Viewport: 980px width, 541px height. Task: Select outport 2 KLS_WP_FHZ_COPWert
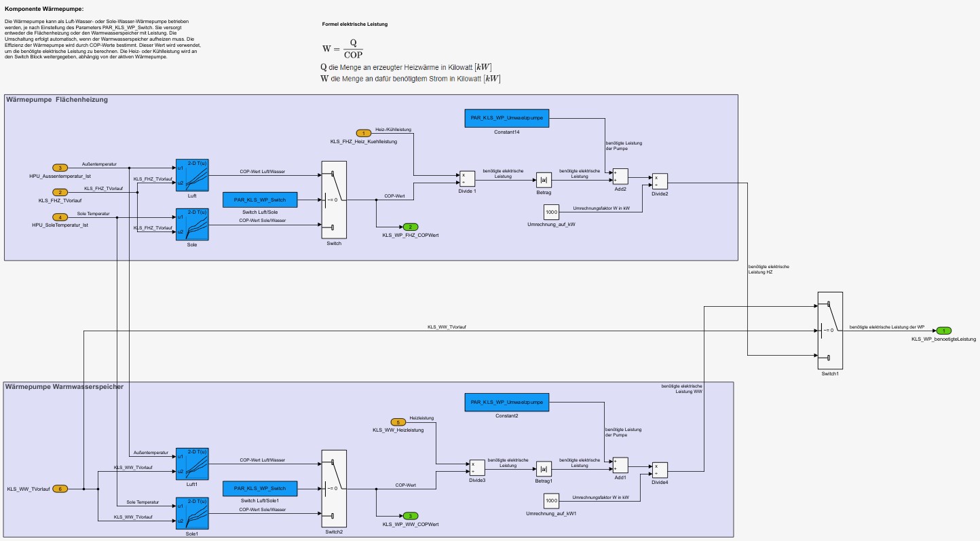pyautogui.click(x=411, y=227)
